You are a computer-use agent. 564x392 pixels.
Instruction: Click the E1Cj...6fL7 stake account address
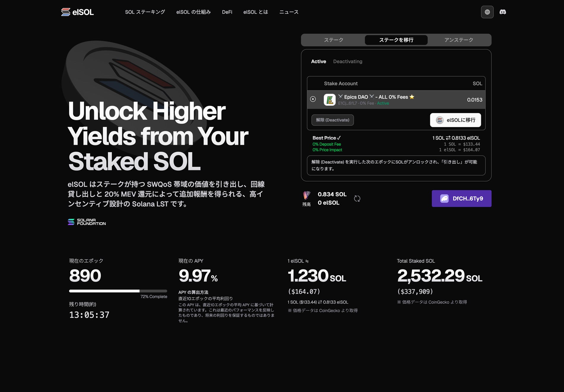348,103
